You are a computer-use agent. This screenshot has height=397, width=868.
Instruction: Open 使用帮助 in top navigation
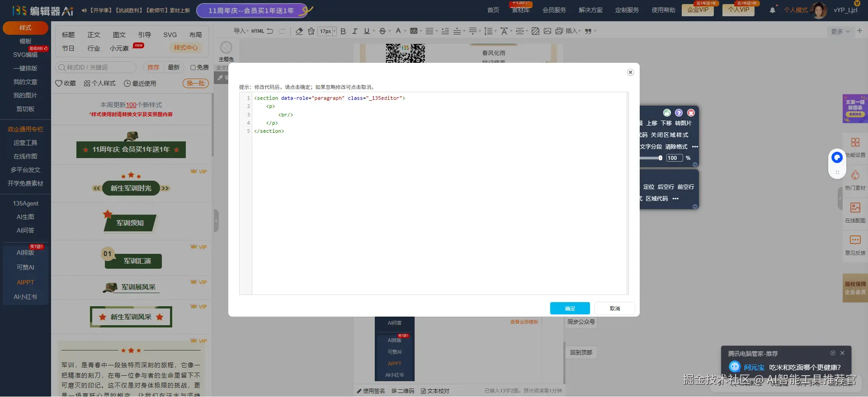[663, 10]
